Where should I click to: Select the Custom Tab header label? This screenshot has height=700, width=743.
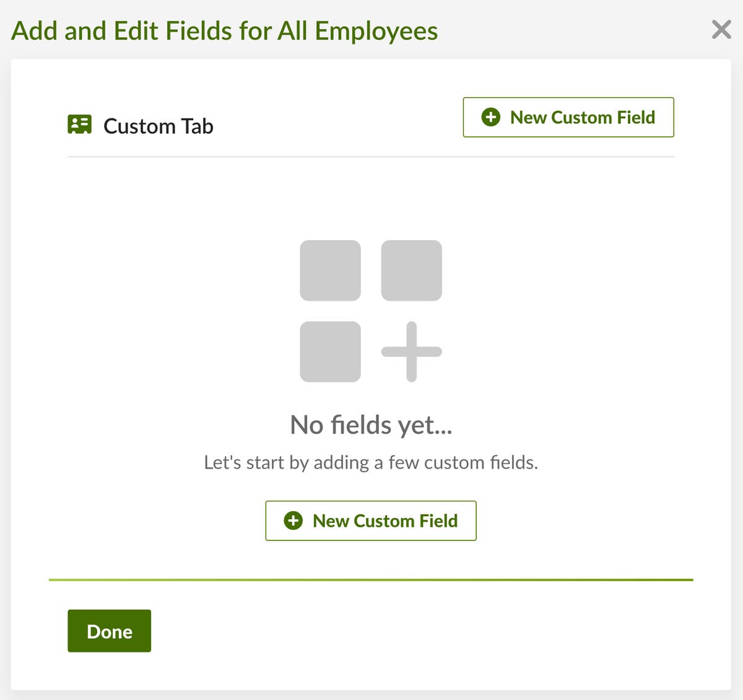[x=158, y=126]
